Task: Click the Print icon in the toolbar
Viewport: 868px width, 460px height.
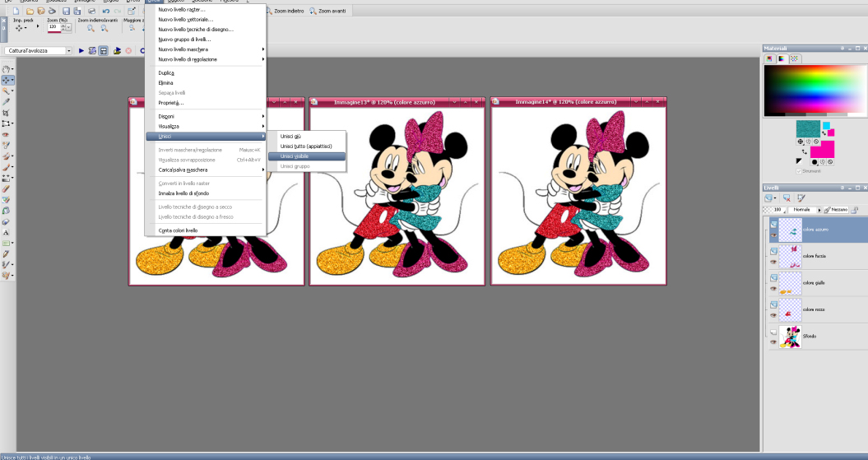Action: click(91, 11)
